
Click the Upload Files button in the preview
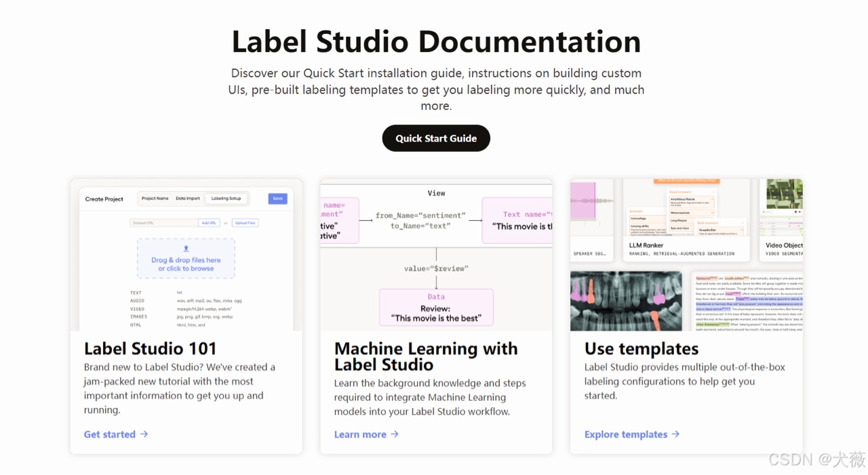(x=245, y=222)
